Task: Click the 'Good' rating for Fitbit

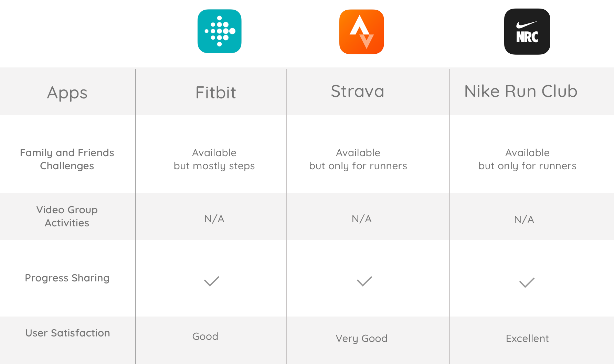Action: coord(205,336)
